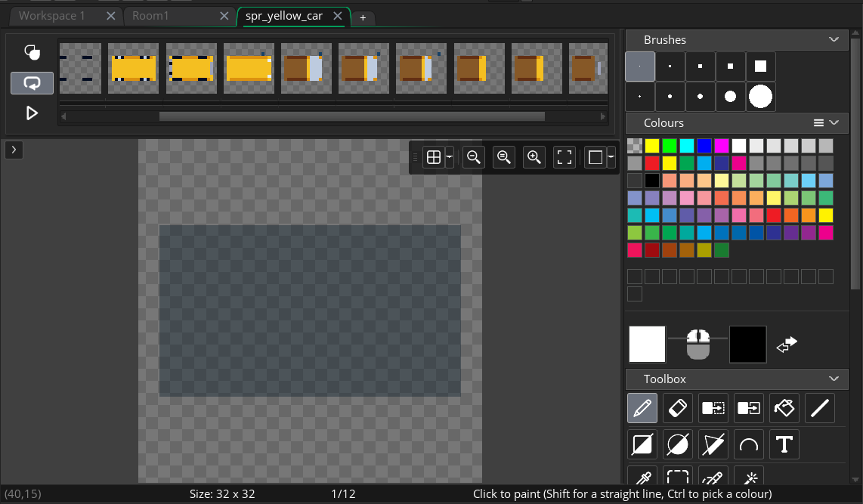The width and height of the screenshot is (863, 504).
Task: Select the Rectangle shape tool
Action: tap(642, 444)
